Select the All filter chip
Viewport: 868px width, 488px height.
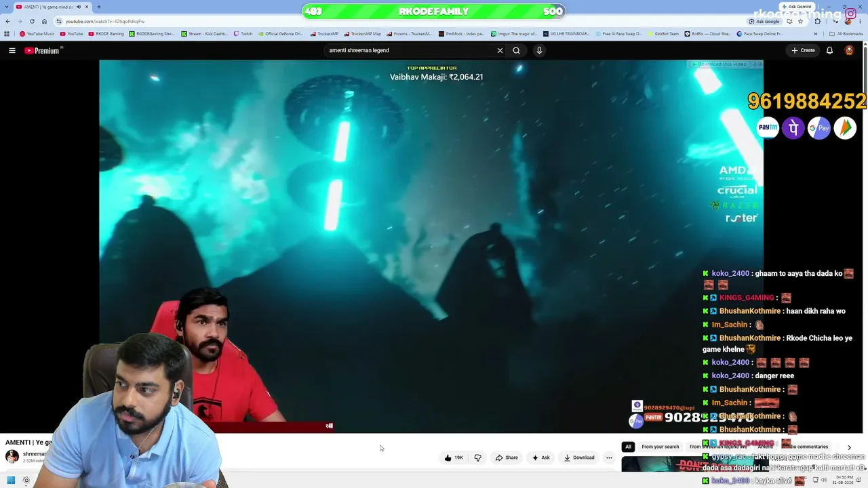(x=628, y=447)
